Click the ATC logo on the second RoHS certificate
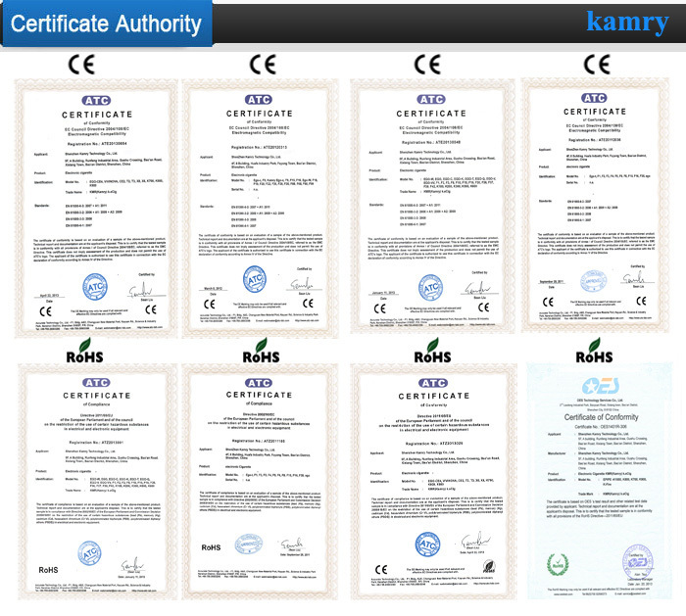This screenshot has height=616, width=686. [259, 383]
